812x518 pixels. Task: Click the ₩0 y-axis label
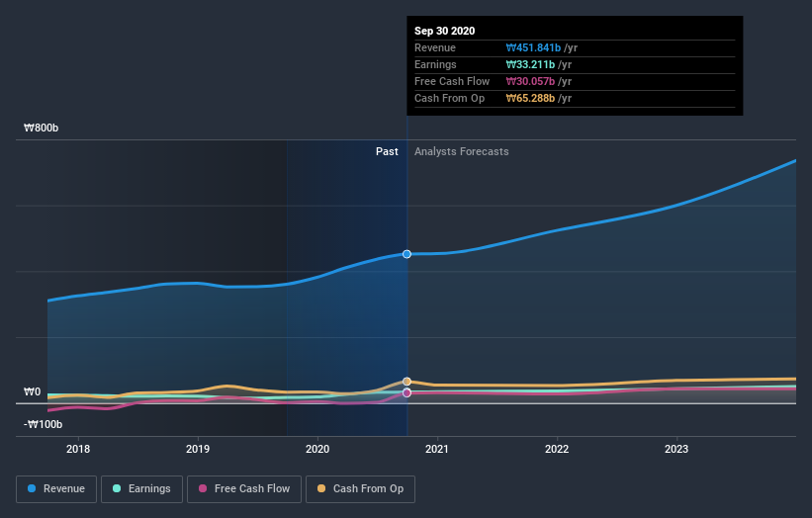[32, 391]
